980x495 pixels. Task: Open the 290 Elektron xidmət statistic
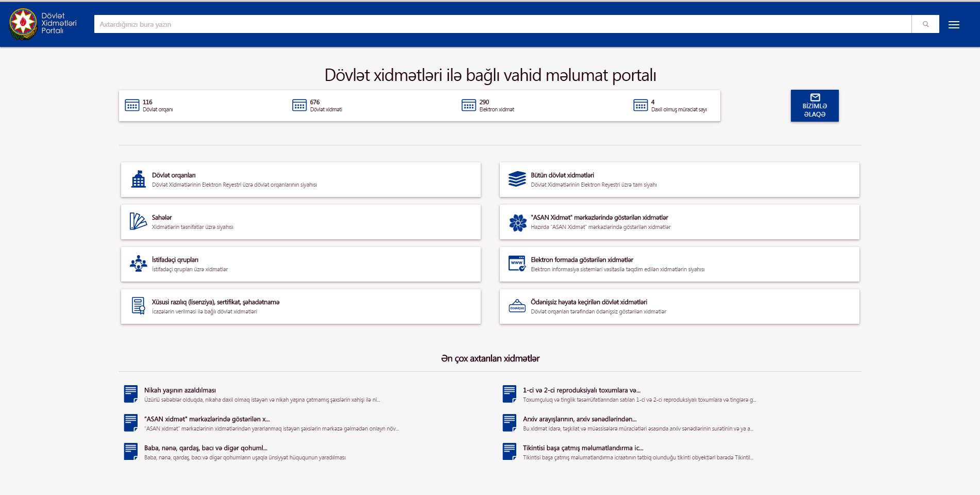coord(487,106)
